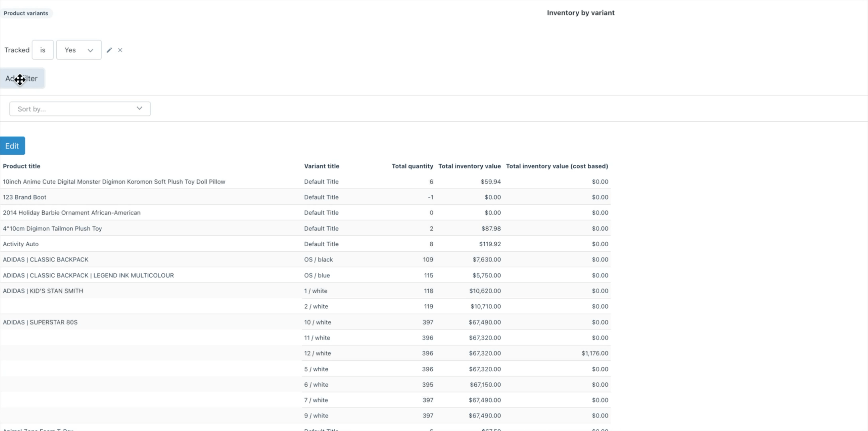
Task: Click the ADIDAS | SUPERSTAR 80S product title
Action: pos(40,322)
